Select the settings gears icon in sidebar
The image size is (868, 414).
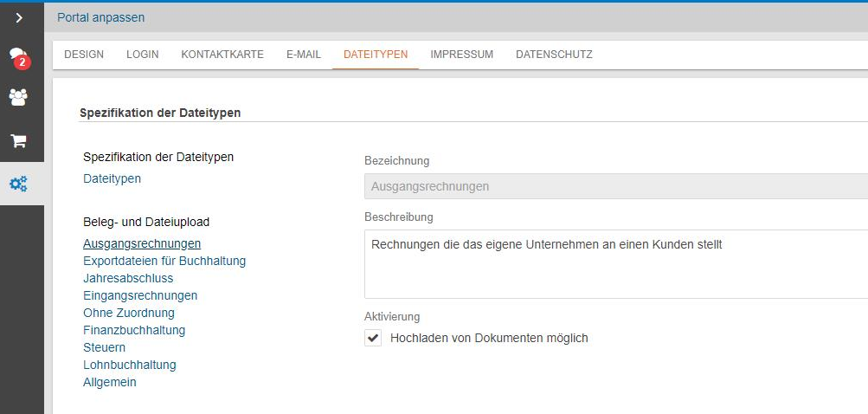point(19,184)
